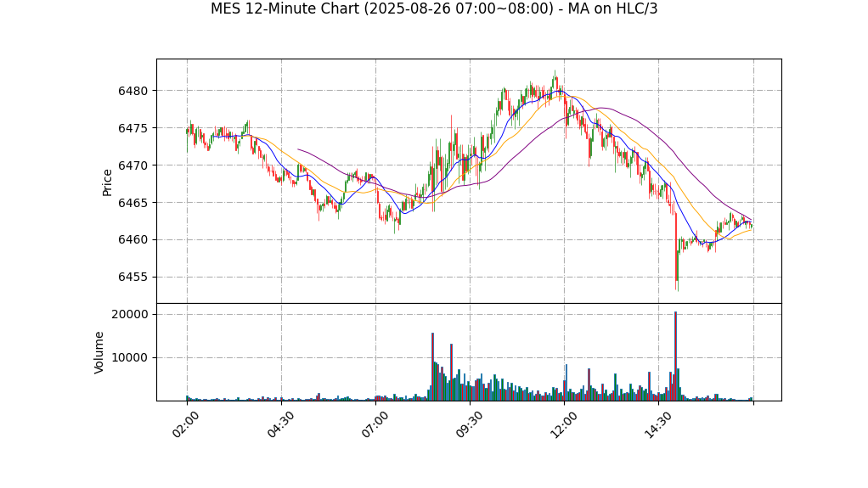The height and width of the screenshot is (488, 868).
Task: Click the 20000 volume axis label
Action: pyautogui.click(x=130, y=314)
